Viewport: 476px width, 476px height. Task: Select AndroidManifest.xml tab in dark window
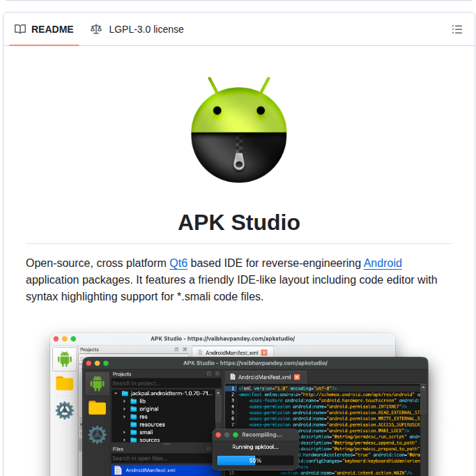pyautogui.click(x=265, y=377)
